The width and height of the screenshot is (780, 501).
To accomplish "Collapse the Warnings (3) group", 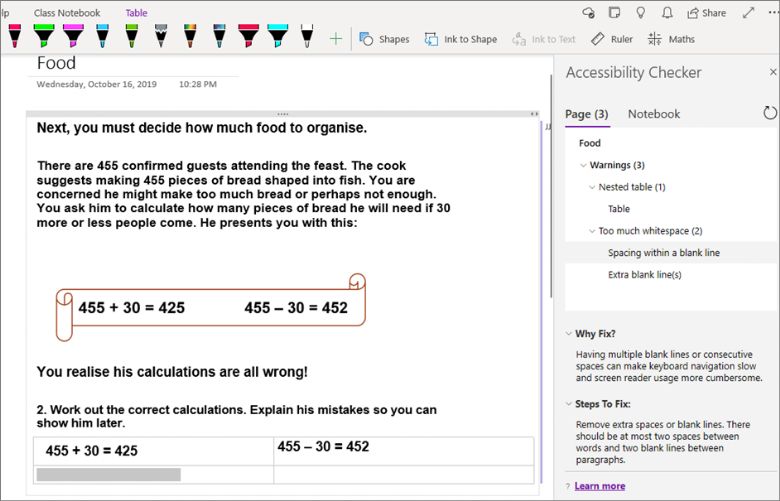I will tap(584, 165).
